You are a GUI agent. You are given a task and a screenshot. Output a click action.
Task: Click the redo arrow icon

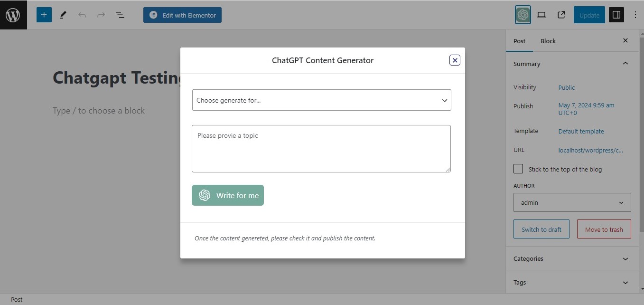point(101,15)
